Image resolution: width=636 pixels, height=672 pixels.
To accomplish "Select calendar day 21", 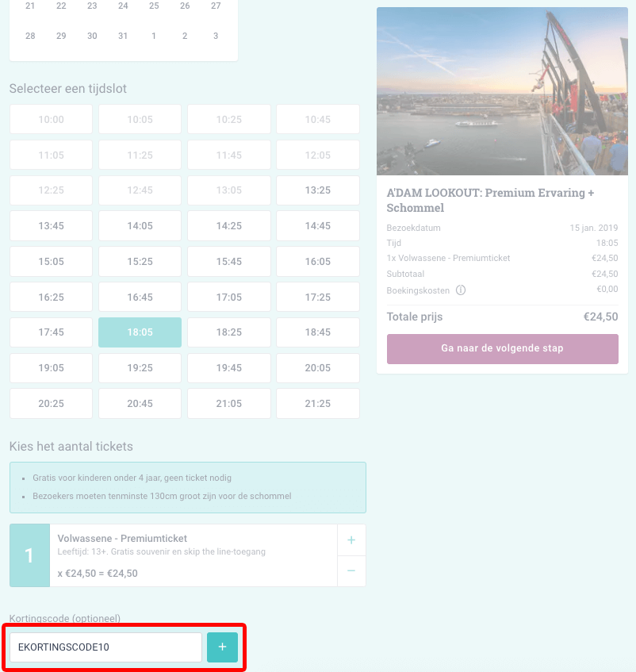I will coord(30,6).
